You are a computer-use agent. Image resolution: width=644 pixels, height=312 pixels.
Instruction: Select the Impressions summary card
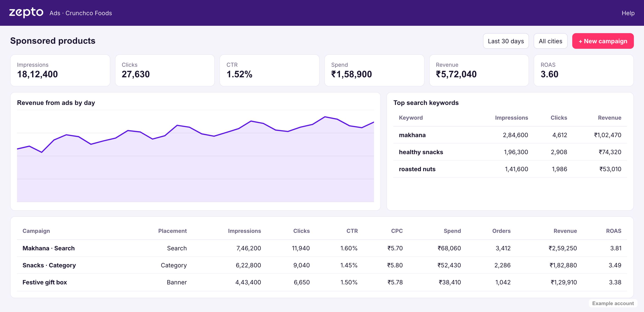pos(60,70)
